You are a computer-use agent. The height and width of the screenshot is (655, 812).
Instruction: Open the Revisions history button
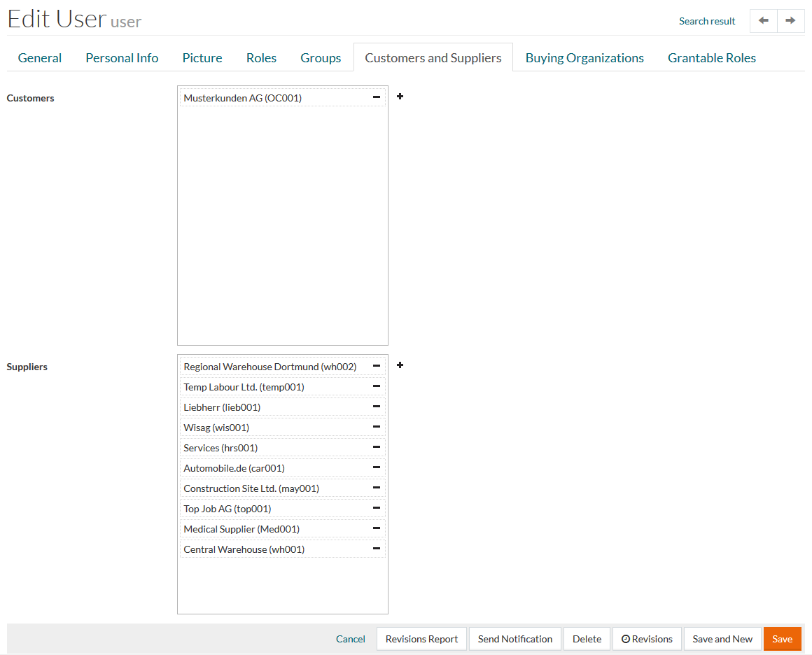[647, 639]
